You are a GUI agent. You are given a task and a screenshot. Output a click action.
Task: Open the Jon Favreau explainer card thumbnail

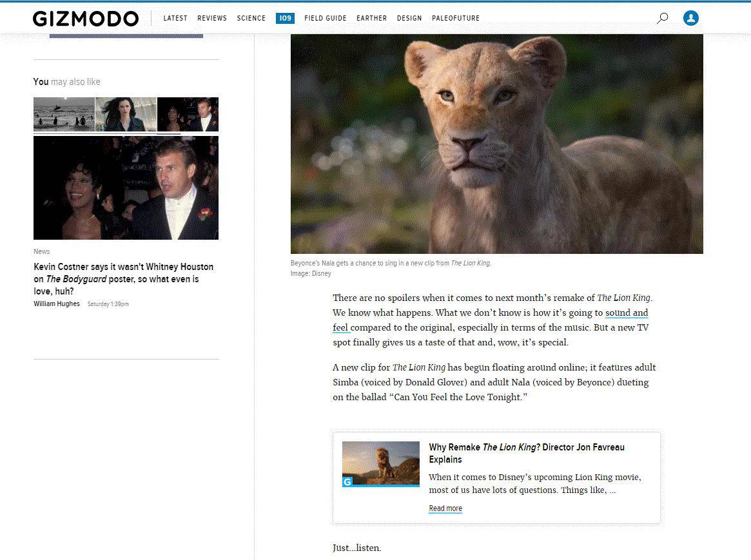click(381, 464)
